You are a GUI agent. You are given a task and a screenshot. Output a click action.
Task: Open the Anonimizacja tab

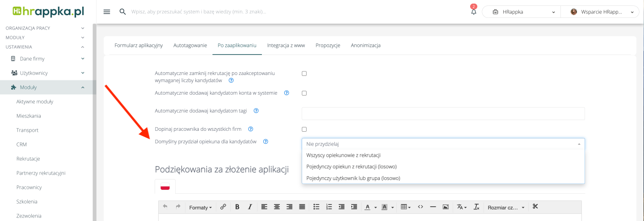(x=366, y=45)
